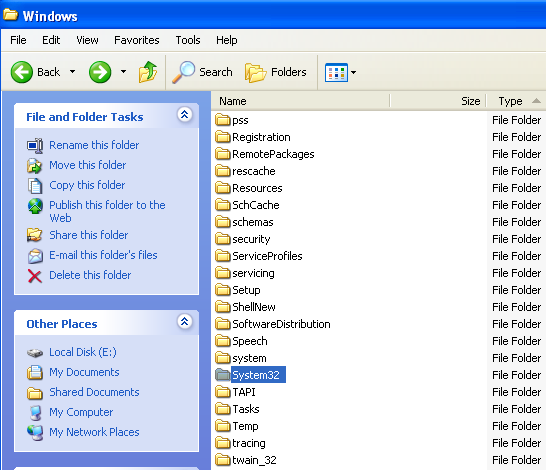Click Publish this folder to the Web
This screenshot has width=549, height=470.
107,211
